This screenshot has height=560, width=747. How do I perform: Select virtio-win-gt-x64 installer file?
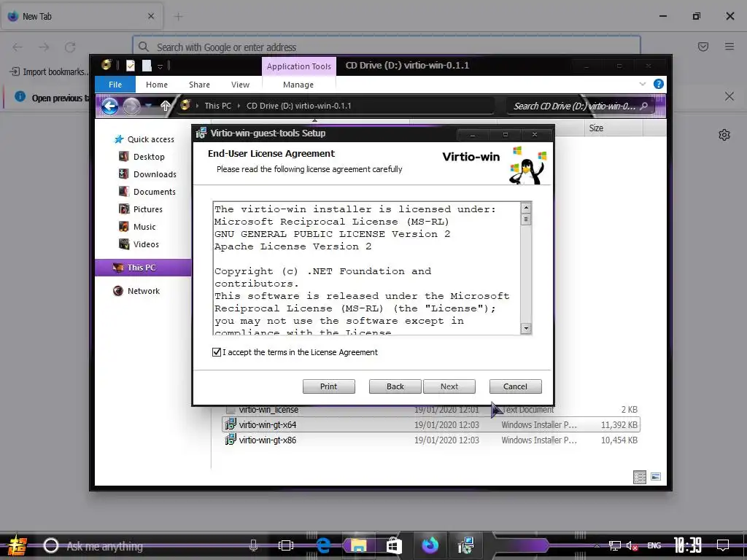pos(430,425)
